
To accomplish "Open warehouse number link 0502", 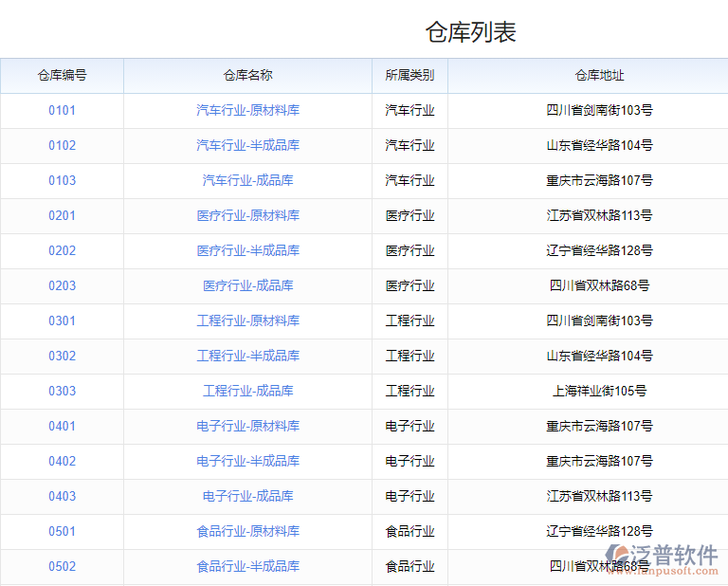I will pyautogui.click(x=62, y=566).
